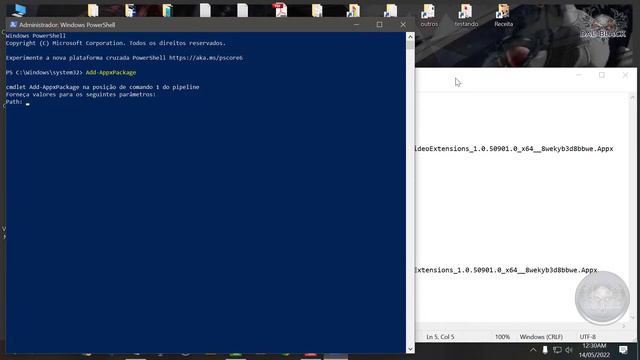
Task: Open the network status tray icon
Action: click(557, 350)
